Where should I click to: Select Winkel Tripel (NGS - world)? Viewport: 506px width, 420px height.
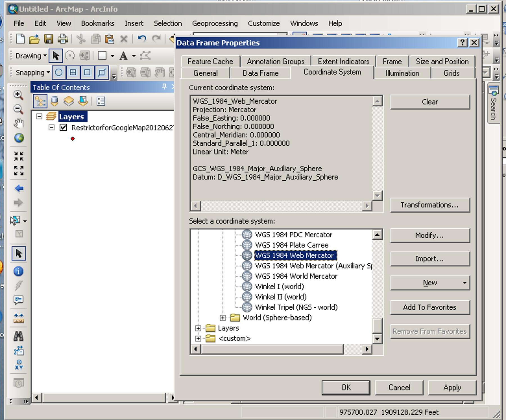click(x=296, y=307)
